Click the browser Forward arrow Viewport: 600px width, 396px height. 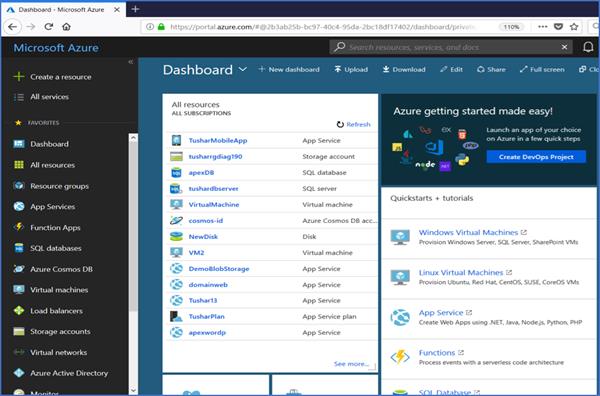tap(31, 27)
